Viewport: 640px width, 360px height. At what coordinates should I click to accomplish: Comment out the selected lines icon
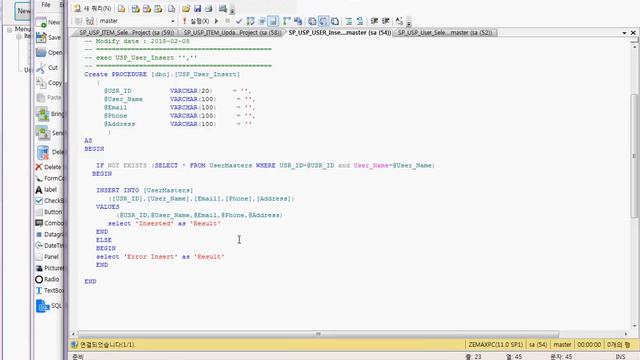click(x=349, y=21)
